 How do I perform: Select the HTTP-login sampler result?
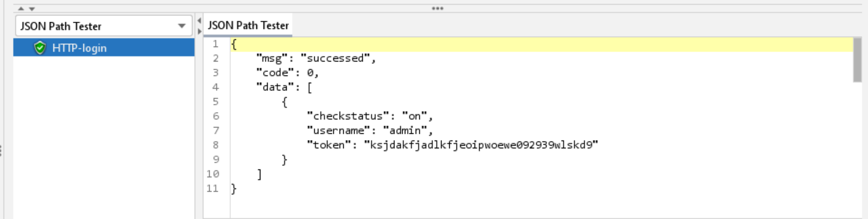[79, 48]
